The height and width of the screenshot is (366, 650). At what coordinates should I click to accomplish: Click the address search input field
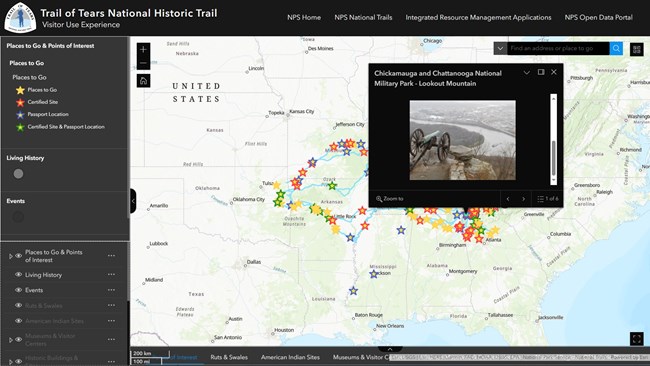click(558, 48)
